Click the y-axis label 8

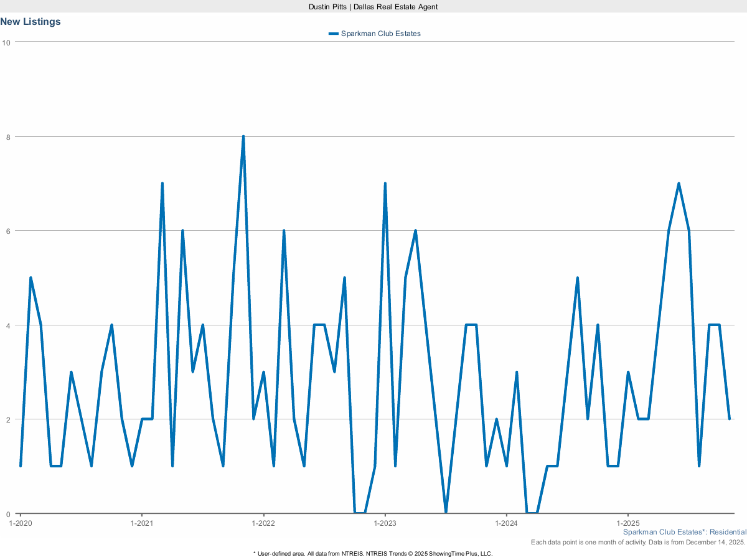[x=8, y=137]
